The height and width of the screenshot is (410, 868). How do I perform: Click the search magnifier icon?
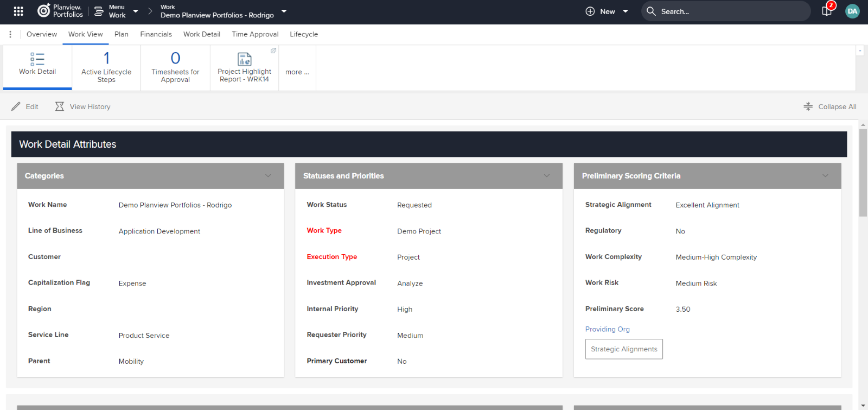click(x=651, y=11)
